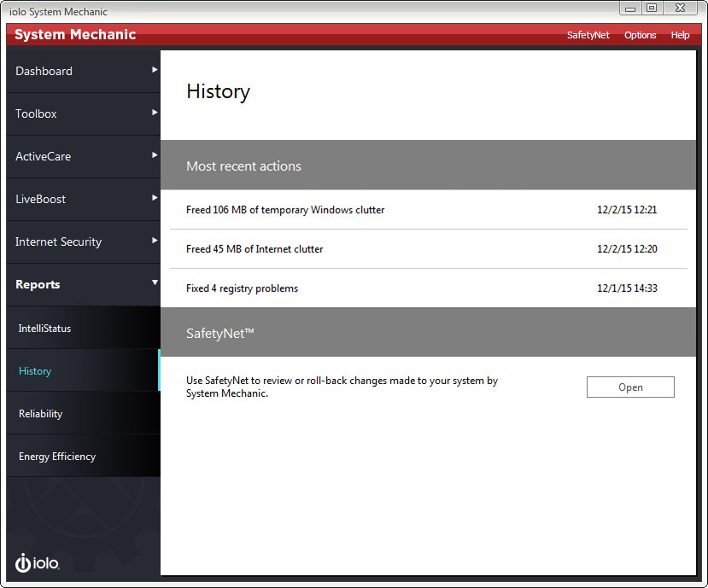708x588 pixels.
Task: Minimize the iolo System Mechanic window
Action: pyautogui.click(x=630, y=9)
